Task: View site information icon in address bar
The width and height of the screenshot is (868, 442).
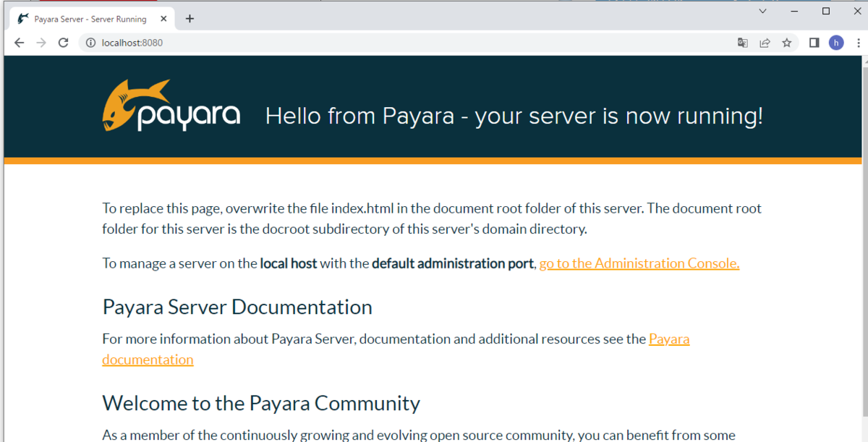Action: tap(90, 43)
